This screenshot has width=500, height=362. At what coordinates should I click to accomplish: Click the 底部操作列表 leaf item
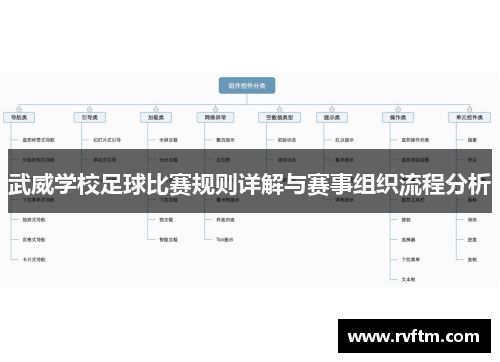415,140
